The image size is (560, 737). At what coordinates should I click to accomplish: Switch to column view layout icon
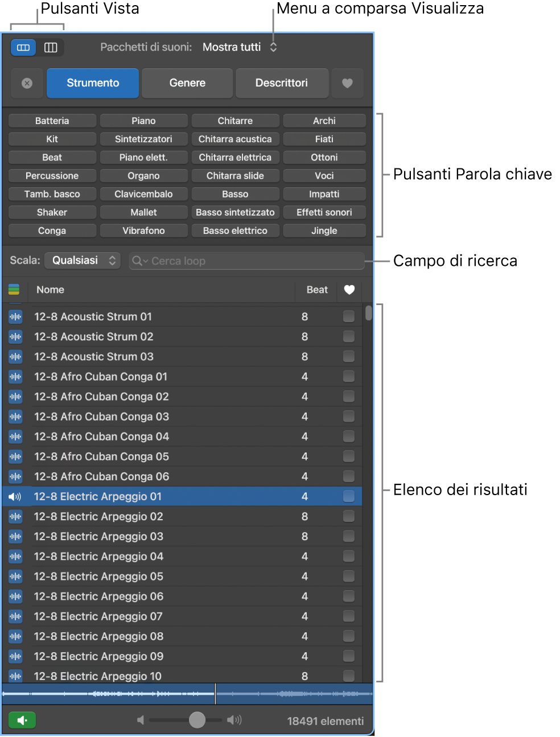(x=51, y=47)
